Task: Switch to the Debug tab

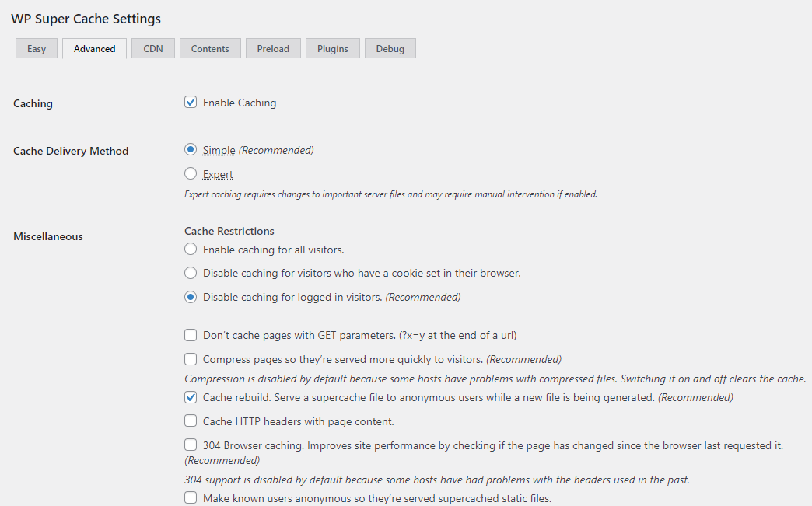Action: [x=390, y=49]
